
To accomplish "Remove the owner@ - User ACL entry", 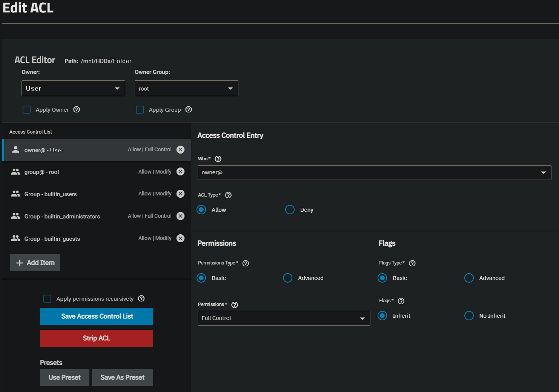I will [181, 149].
